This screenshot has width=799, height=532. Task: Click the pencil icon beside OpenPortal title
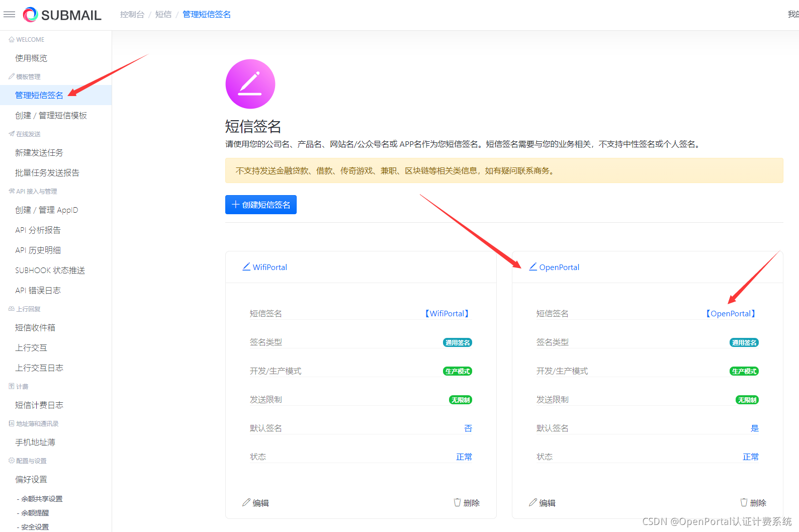[x=533, y=267]
